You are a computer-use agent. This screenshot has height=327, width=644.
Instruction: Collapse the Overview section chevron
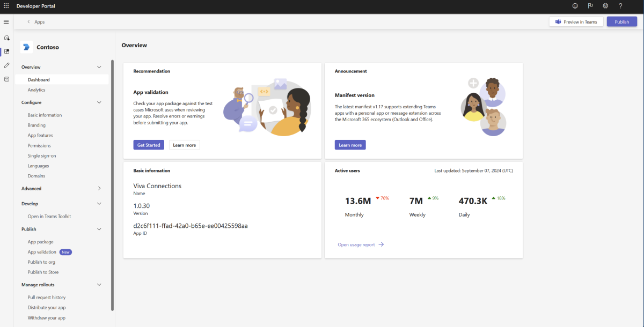[99, 67]
